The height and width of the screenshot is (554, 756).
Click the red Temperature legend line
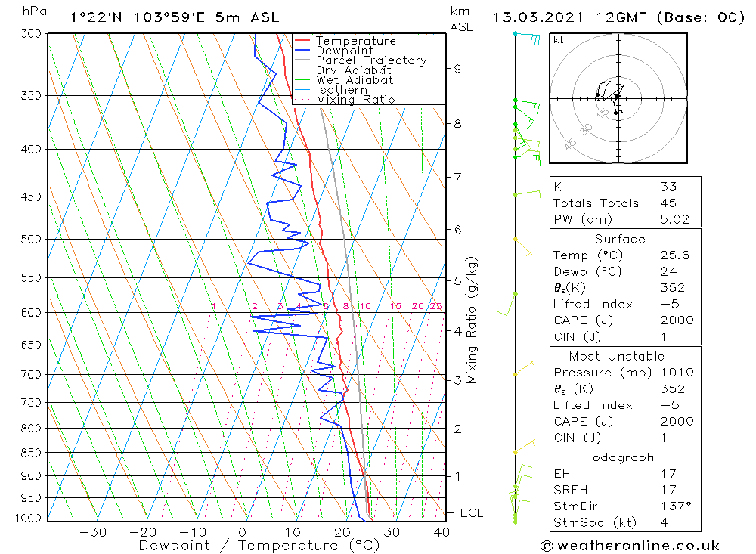pyautogui.click(x=302, y=41)
